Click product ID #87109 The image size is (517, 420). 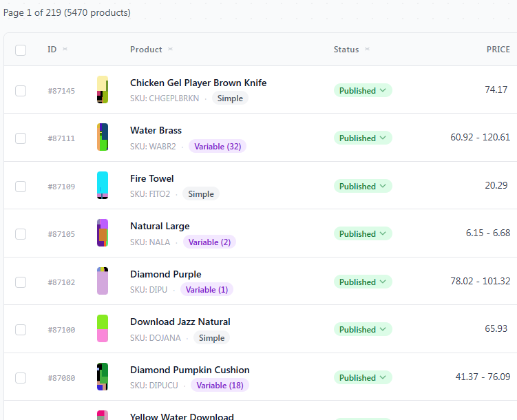click(61, 187)
